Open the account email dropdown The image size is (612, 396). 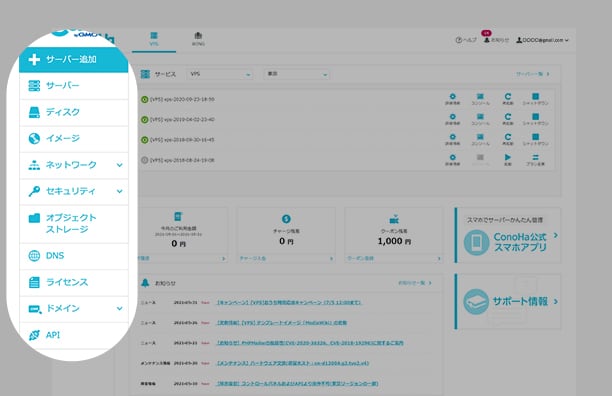[543, 40]
